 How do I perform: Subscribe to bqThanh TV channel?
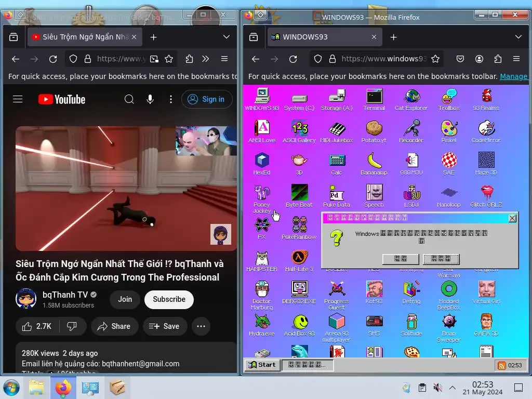pyautogui.click(x=169, y=299)
